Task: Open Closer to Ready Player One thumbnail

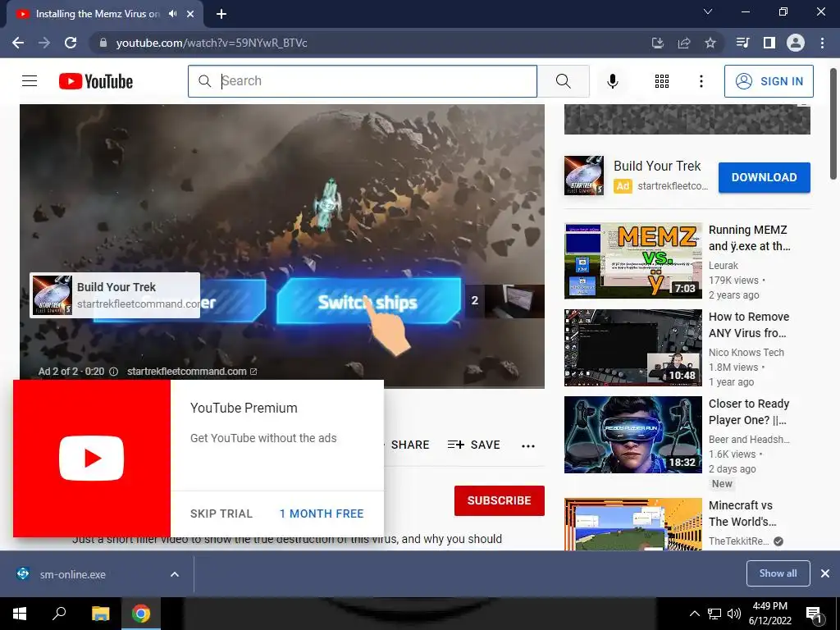Action: coord(633,435)
